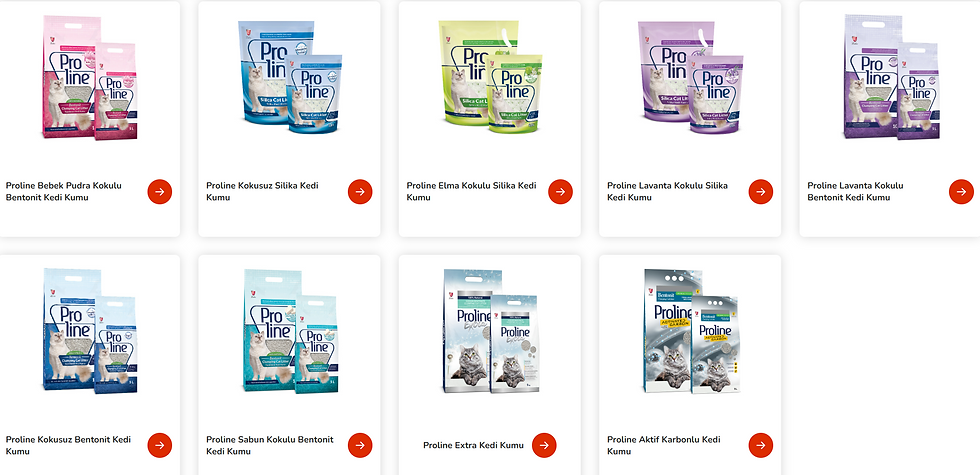View blue Kokusuz Silika product image

[289, 78]
